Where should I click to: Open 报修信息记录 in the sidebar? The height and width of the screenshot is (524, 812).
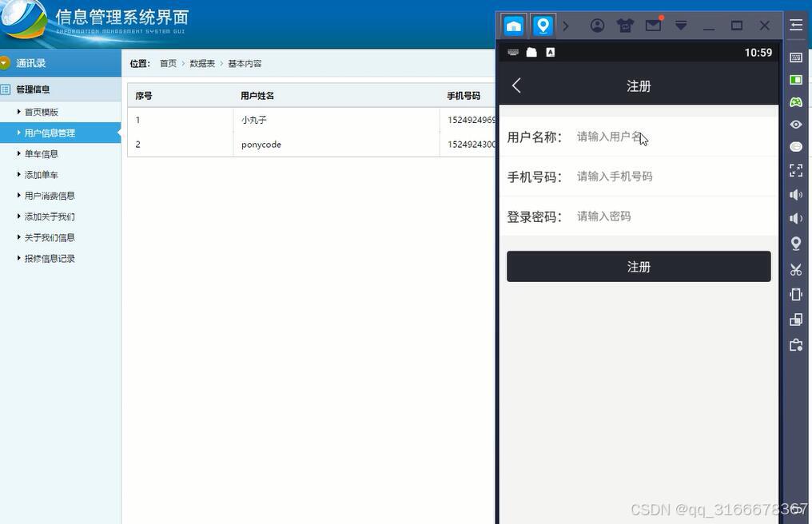point(50,258)
